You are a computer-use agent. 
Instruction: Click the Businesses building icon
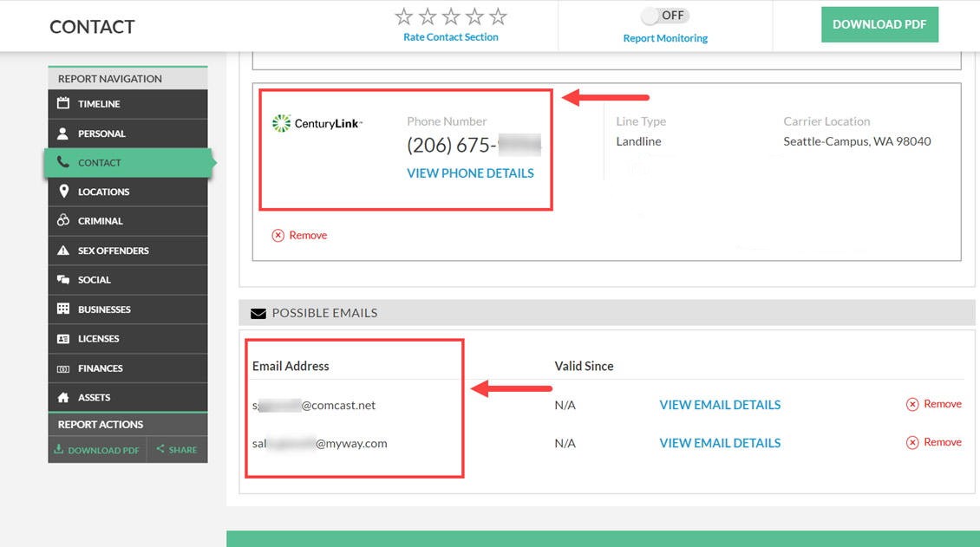63,309
